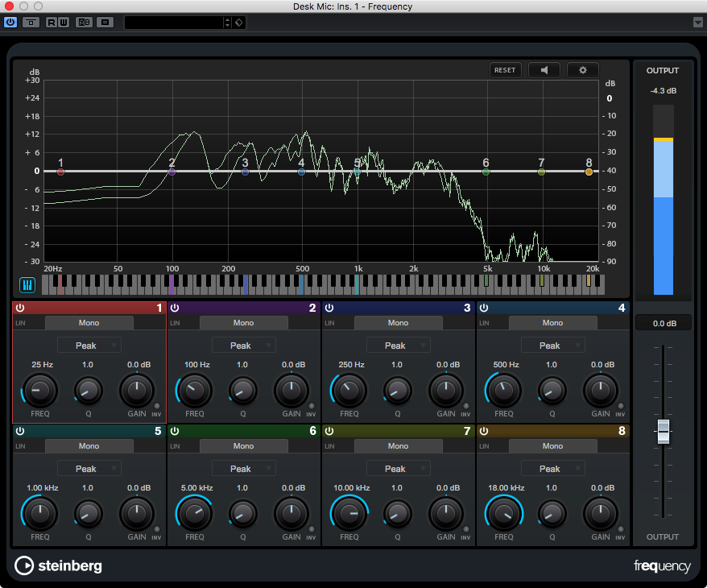Open the Mono mode dropdown on band 4
The height and width of the screenshot is (588, 707).
(552, 322)
